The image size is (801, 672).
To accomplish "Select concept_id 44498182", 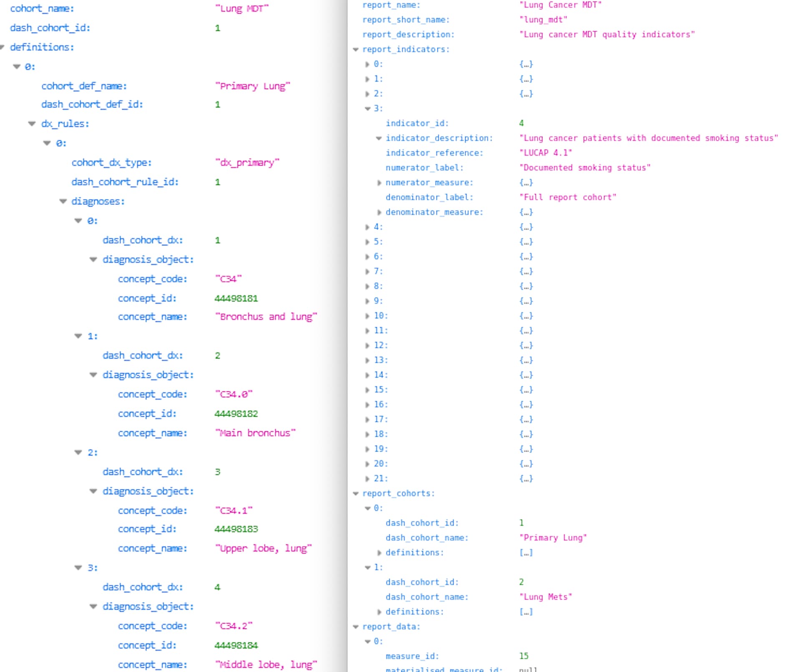I will tap(236, 413).
